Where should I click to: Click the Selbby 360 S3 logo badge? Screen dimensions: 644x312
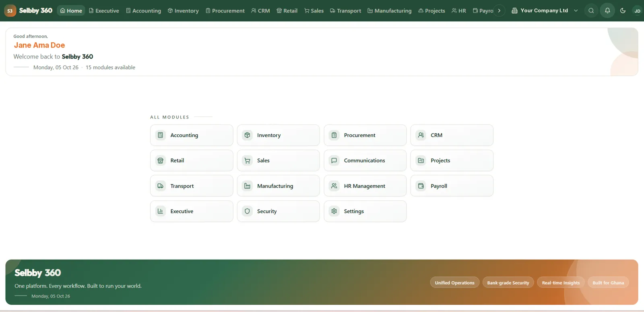pos(10,11)
